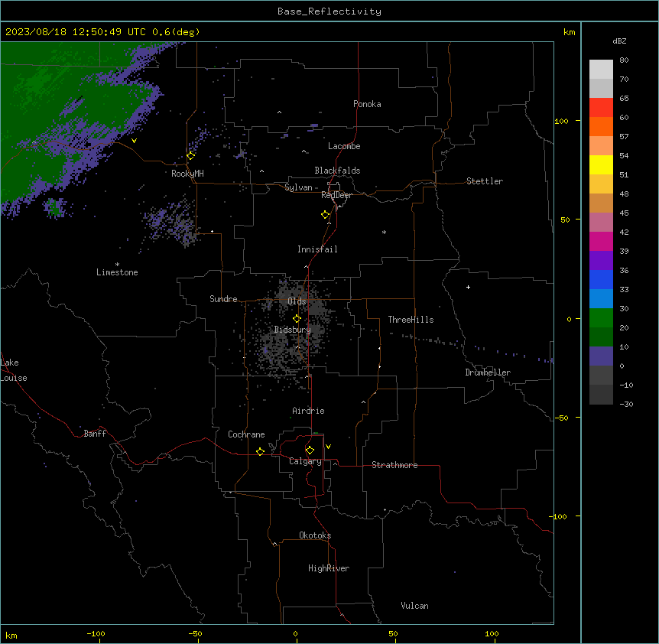The width and height of the screenshot is (659, 644).
Task: Click the Sylvan label
Action: (298, 187)
